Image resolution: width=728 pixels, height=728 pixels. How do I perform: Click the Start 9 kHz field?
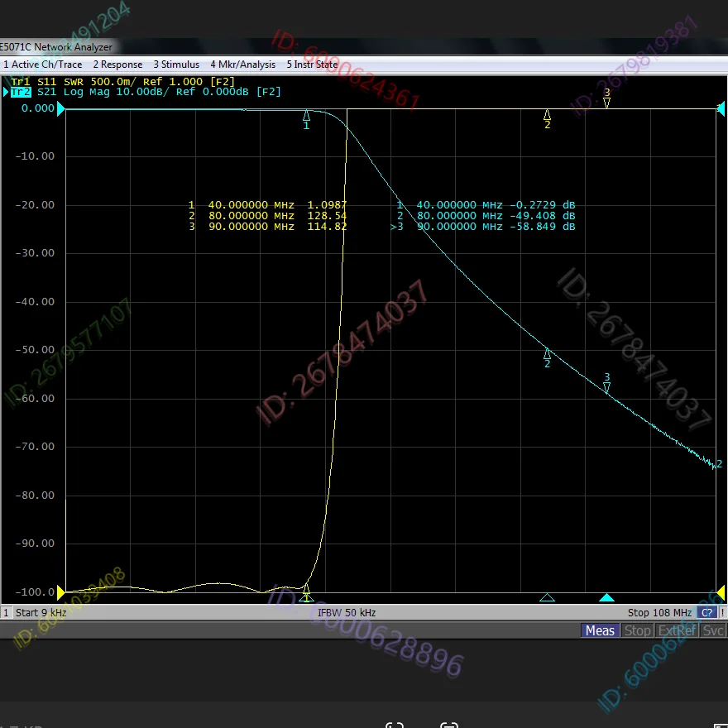coord(41,613)
